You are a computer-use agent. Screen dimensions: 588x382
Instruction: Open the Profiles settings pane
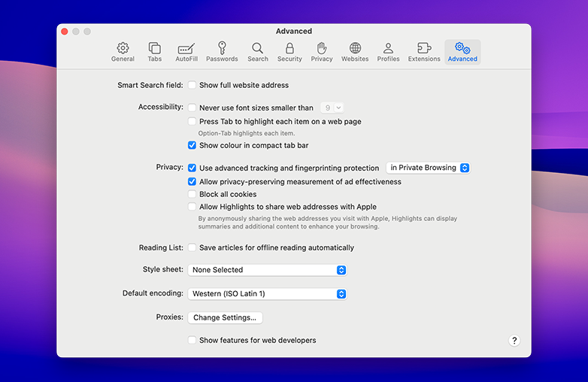[x=388, y=52]
